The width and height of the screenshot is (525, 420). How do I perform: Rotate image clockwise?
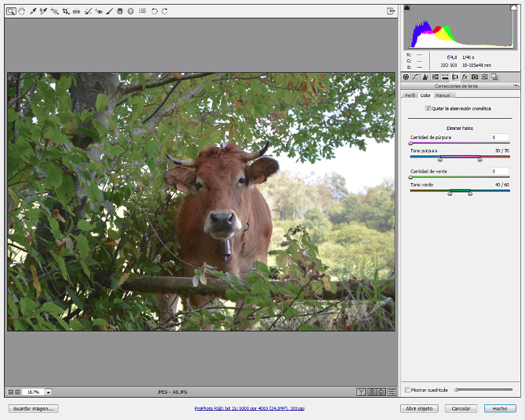165,11
